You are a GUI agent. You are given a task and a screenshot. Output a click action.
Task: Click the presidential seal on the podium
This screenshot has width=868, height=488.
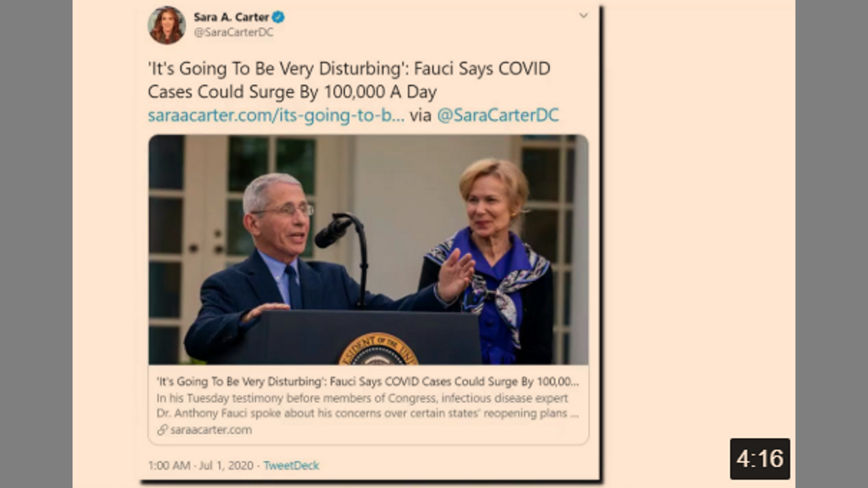click(x=378, y=350)
